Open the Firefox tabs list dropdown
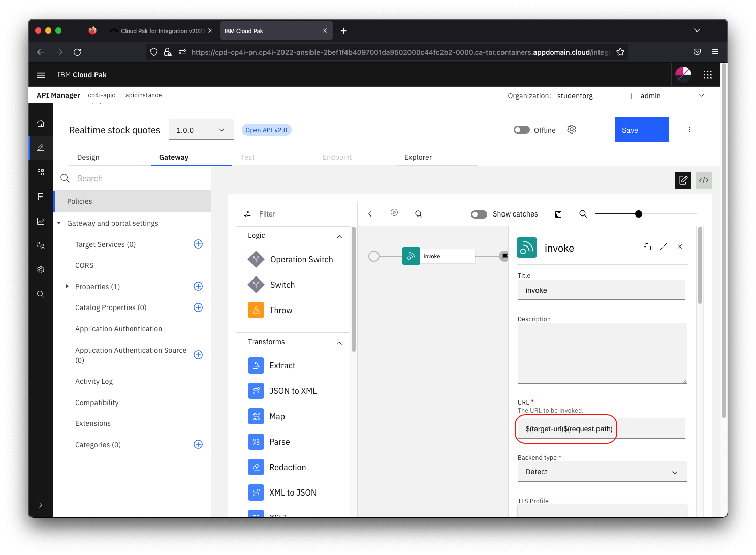The height and width of the screenshot is (555, 756). click(x=697, y=30)
